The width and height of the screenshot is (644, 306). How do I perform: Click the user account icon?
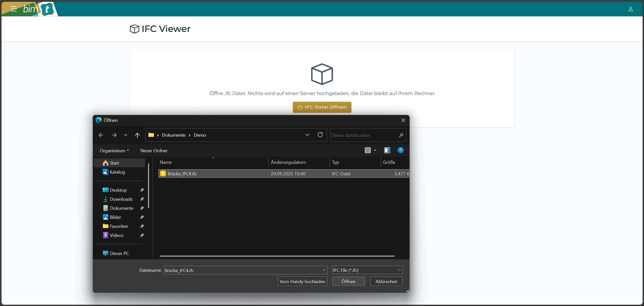click(x=630, y=9)
